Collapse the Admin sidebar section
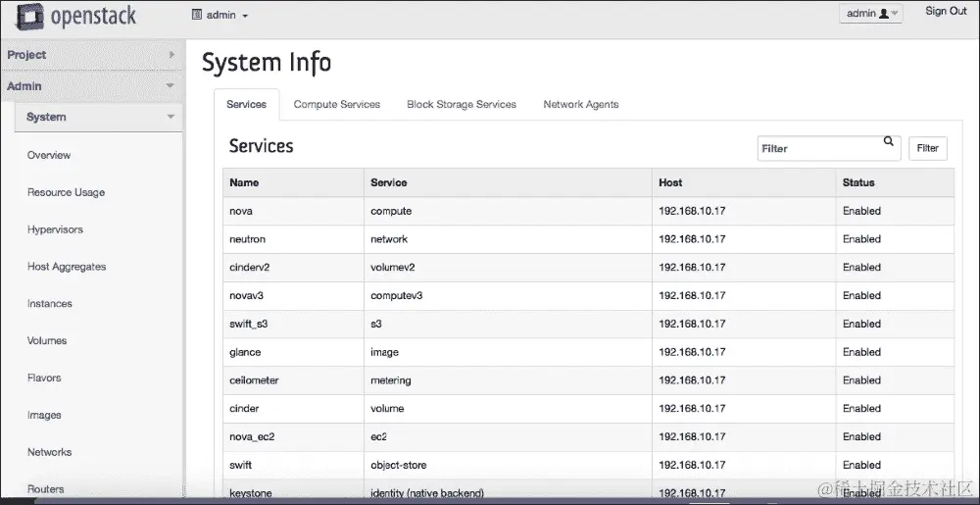The width and height of the screenshot is (980, 505). 92,86
